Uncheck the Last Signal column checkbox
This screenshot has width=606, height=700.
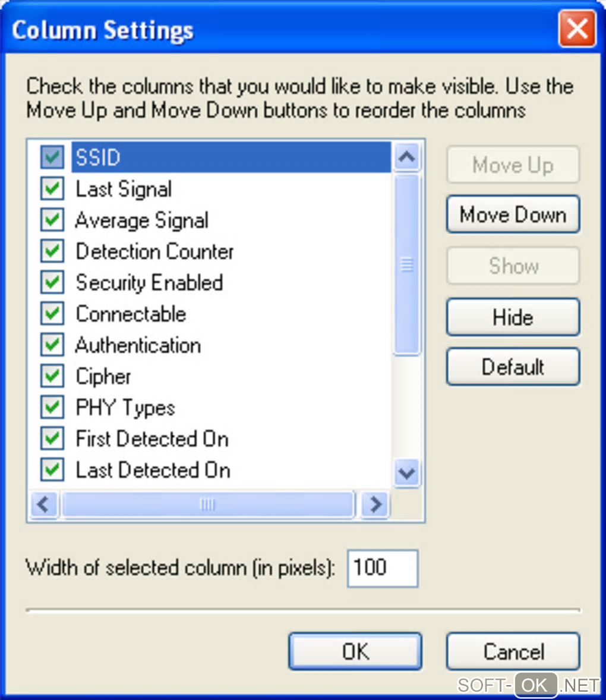[52, 189]
